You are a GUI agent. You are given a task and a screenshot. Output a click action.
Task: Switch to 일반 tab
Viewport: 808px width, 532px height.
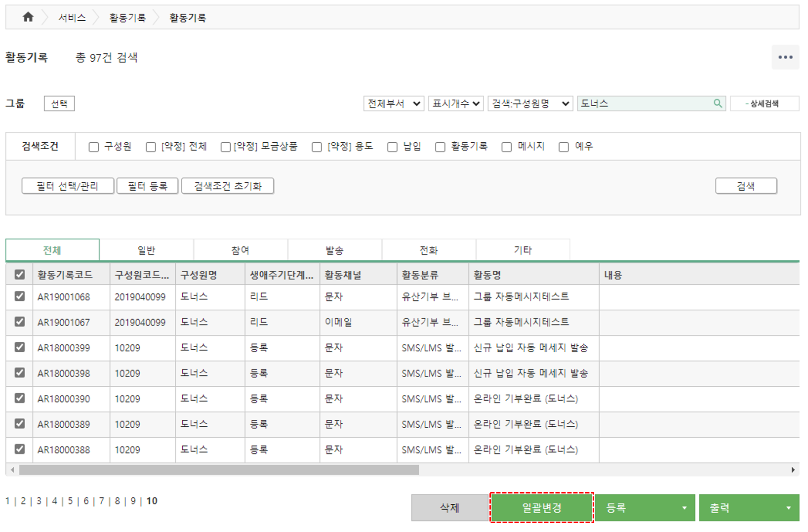(146, 250)
